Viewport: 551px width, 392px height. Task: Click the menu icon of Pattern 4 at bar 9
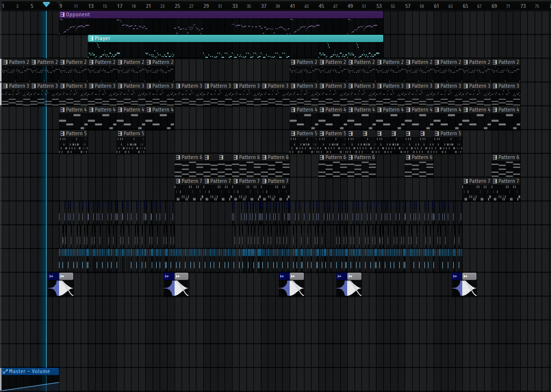click(62, 110)
